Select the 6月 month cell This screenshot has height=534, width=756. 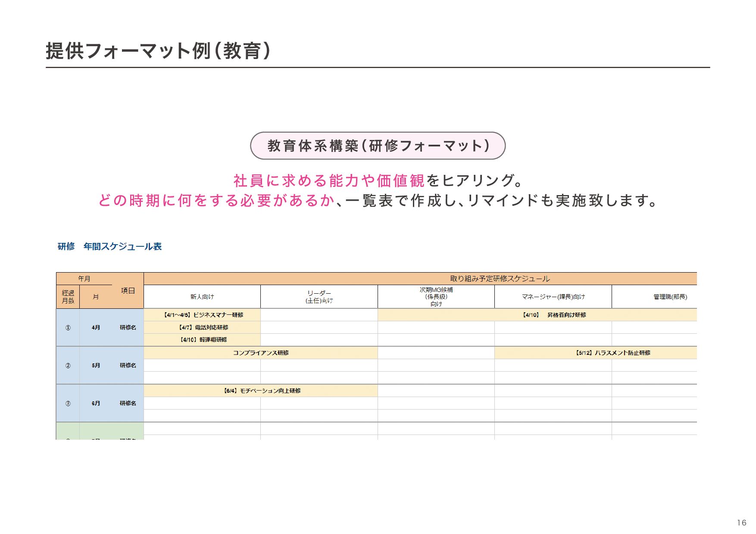point(96,403)
